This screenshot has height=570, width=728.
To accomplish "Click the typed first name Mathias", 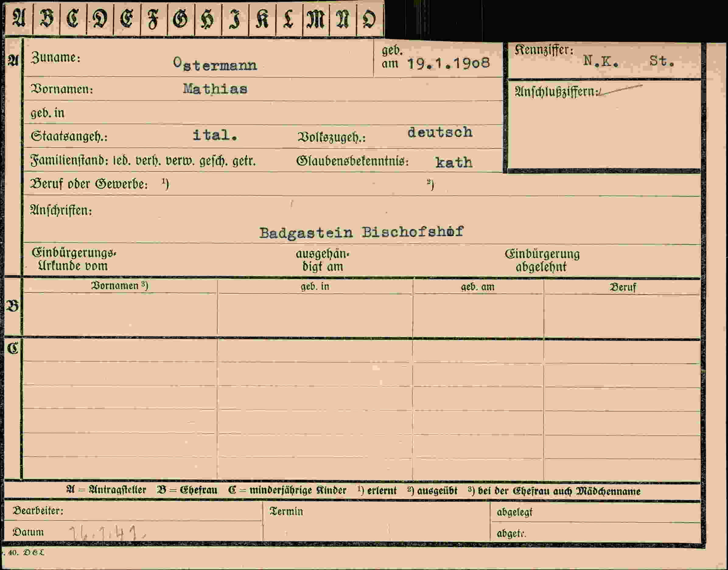I will (x=215, y=89).
